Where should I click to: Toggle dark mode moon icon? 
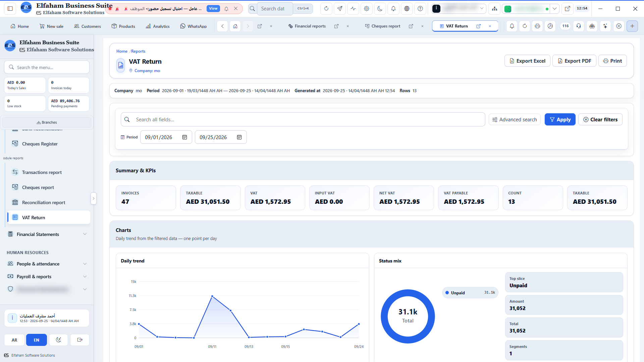pos(380,9)
